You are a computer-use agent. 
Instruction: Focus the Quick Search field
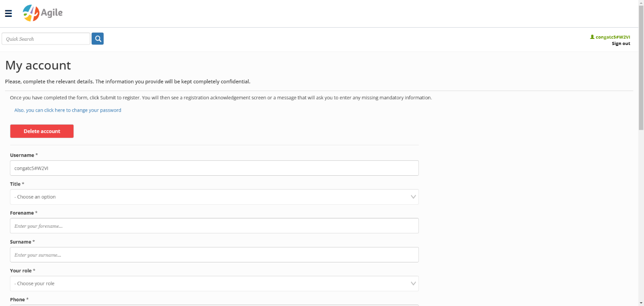(x=46, y=39)
